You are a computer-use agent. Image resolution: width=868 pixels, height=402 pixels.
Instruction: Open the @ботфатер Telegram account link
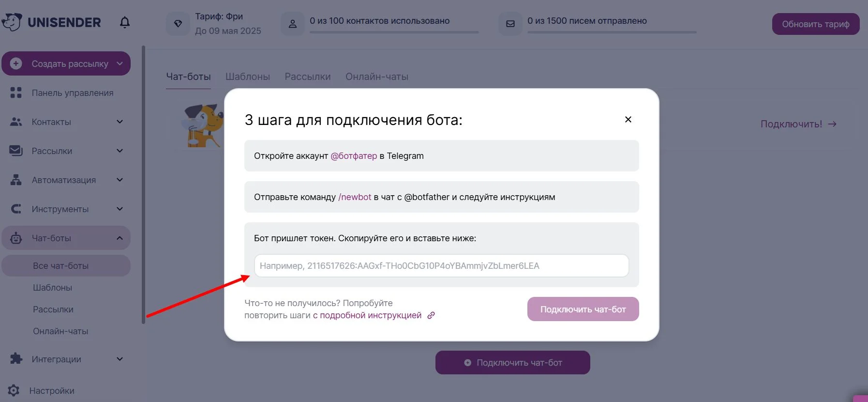click(x=354, y=156)
